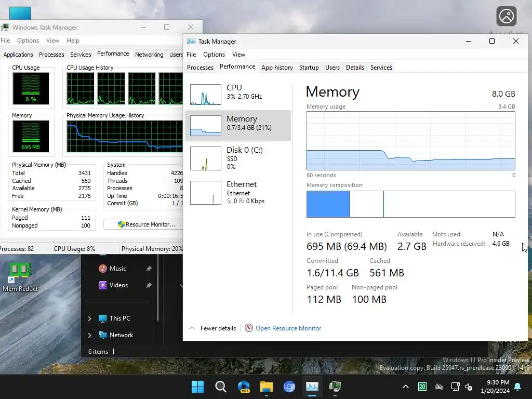Click the Memory meter showing 695 MB

pos(31,137)
